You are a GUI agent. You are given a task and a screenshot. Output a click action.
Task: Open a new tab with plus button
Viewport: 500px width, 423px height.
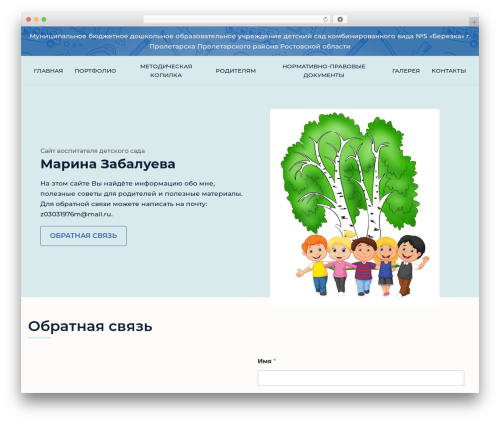474,22
